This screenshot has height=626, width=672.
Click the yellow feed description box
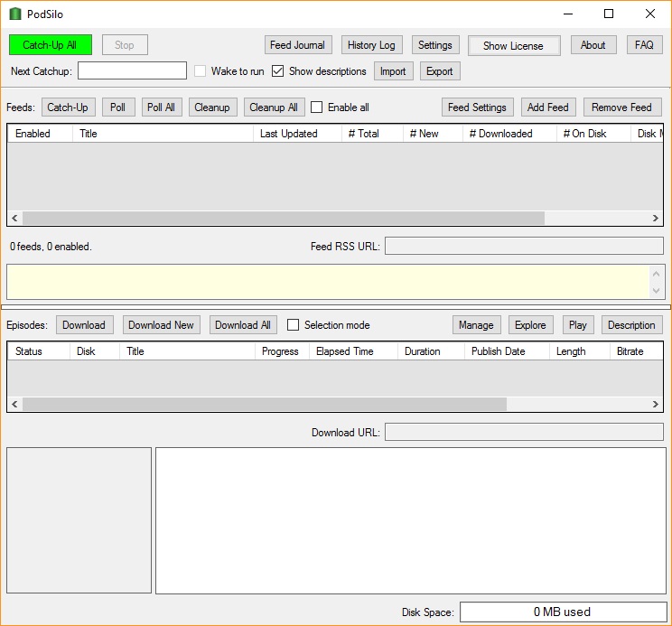click(x=328, y=282)
